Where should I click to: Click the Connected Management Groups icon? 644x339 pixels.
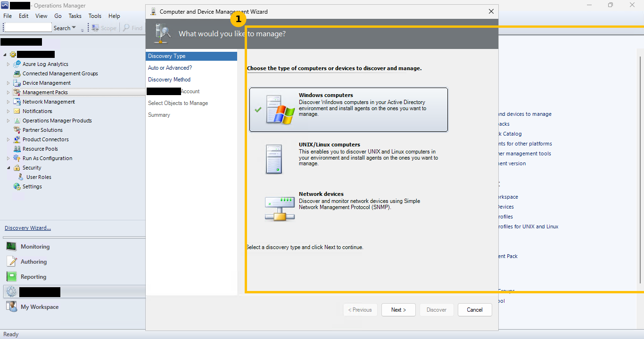coord(17,73)
